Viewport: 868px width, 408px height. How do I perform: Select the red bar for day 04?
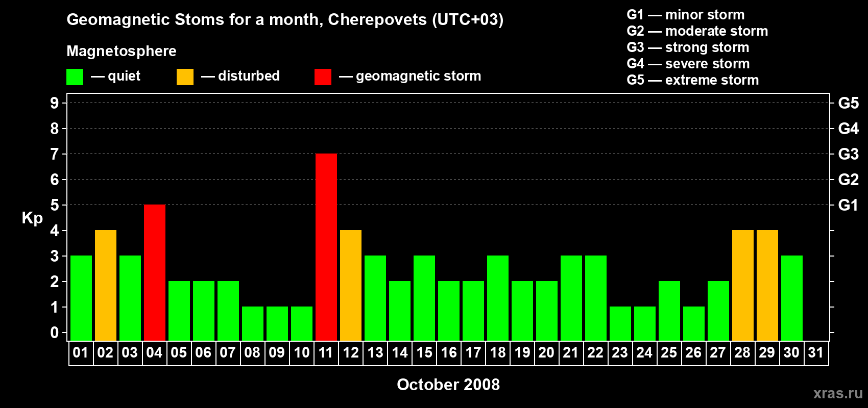coord(155,272)
